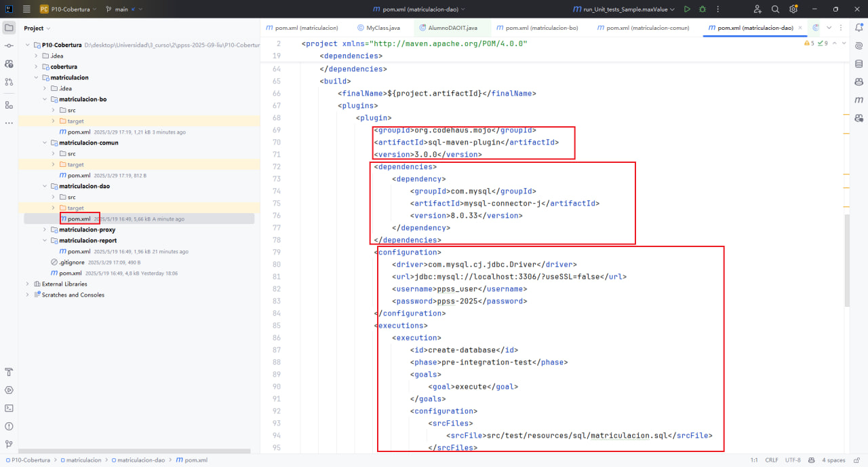Open Search Everywhere magnifier
The width and height of the screenshot is (868, 467).
pyautogui.click(x=775, y=10)
